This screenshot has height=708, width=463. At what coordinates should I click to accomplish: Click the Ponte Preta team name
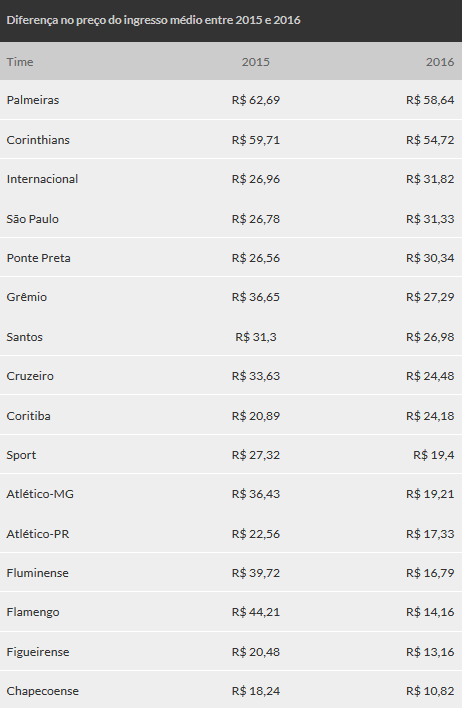tap(38, 258)
